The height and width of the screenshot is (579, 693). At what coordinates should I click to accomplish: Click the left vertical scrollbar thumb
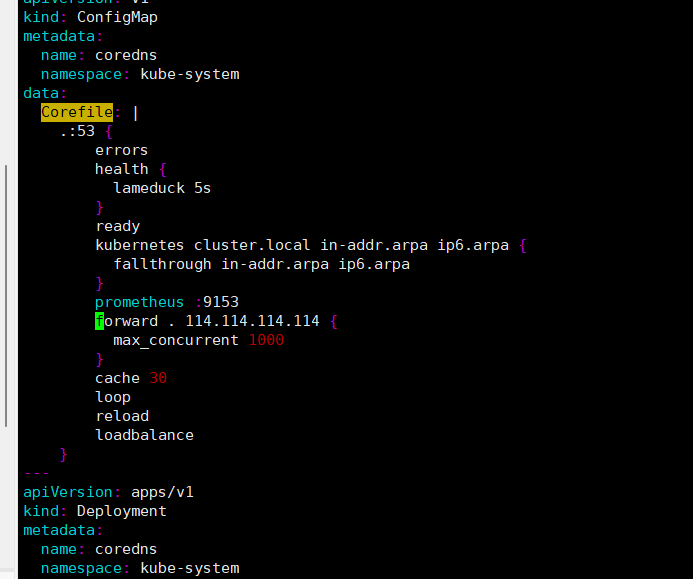click(6, 296)
